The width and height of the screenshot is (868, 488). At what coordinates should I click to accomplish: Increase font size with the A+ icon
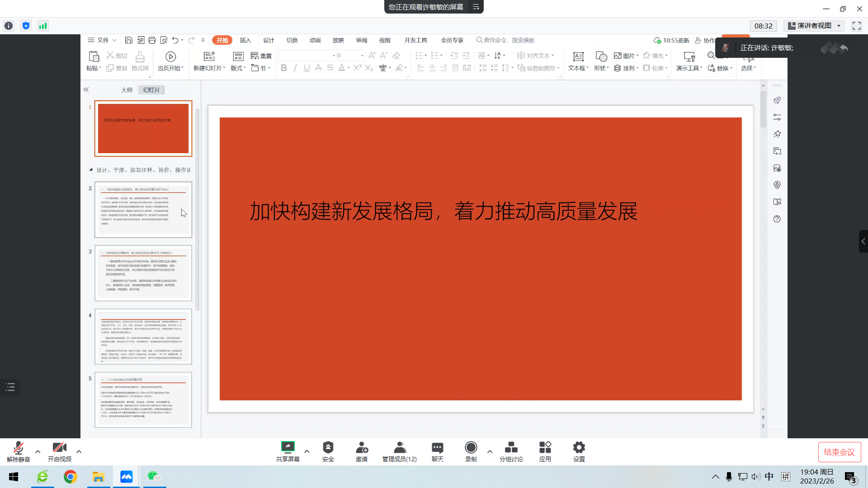[372, 56]
